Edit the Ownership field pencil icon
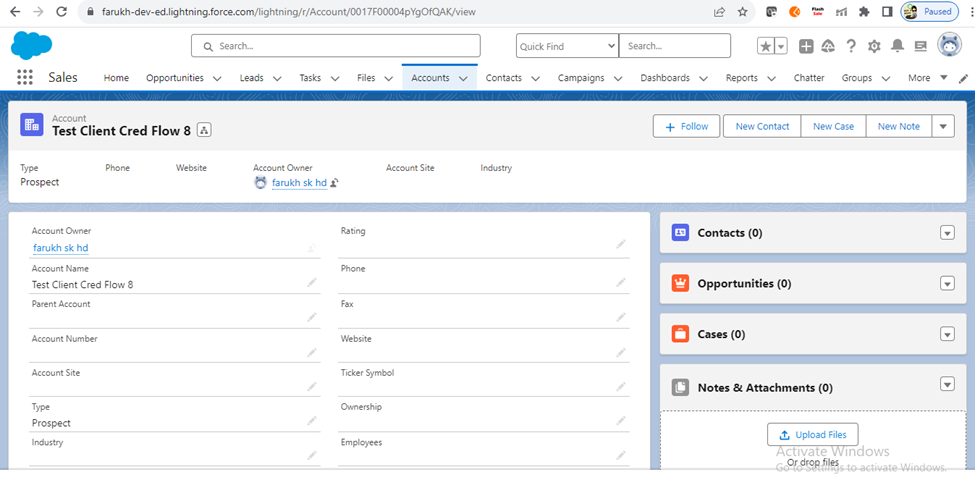 tap(621, 421)
